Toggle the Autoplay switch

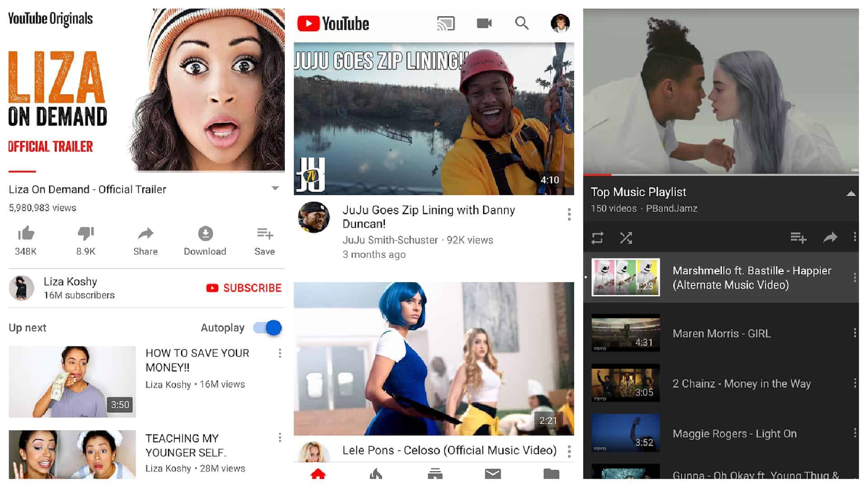(267, 328)
